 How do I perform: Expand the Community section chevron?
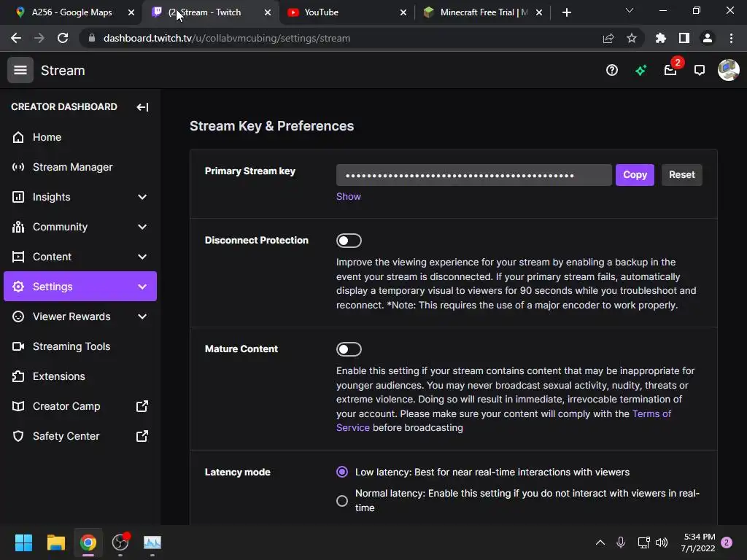click(x=142, y=227)
